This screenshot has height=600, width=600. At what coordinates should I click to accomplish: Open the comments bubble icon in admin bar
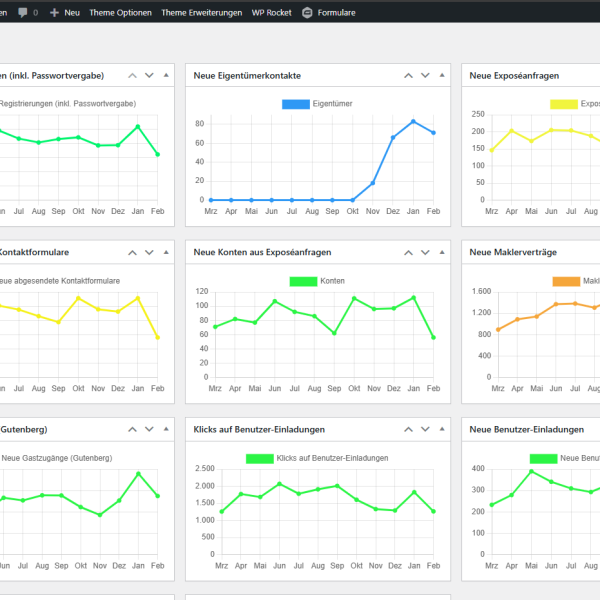[23, 13]
